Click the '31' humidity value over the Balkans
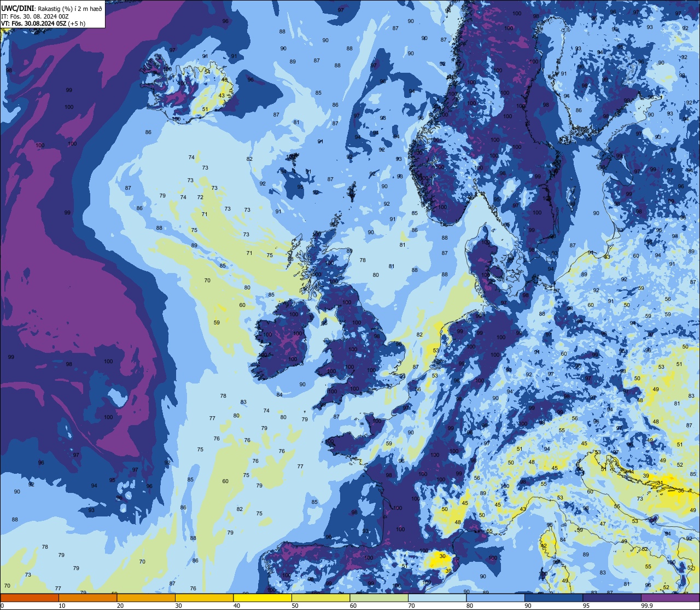This screenshot has height=610, width=700. pos(660,483)
